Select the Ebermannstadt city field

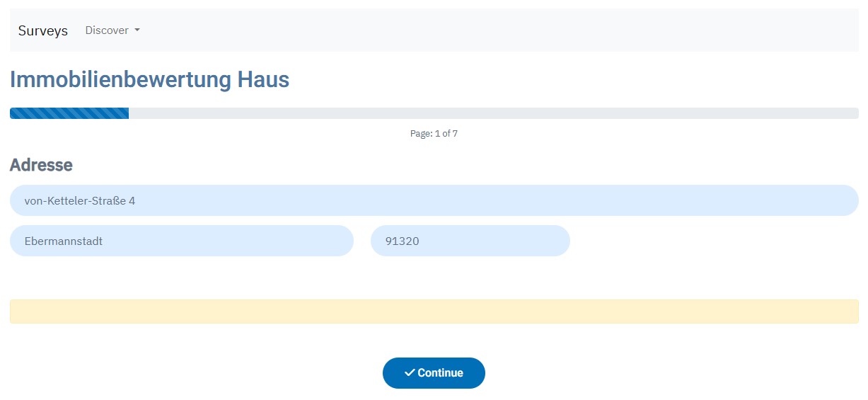[181, 241]
